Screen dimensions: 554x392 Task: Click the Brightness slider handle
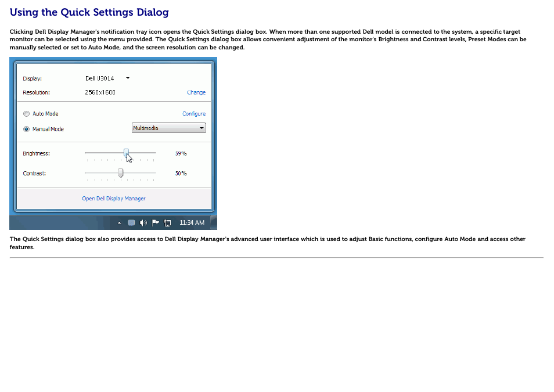click(x=126, y=153)
